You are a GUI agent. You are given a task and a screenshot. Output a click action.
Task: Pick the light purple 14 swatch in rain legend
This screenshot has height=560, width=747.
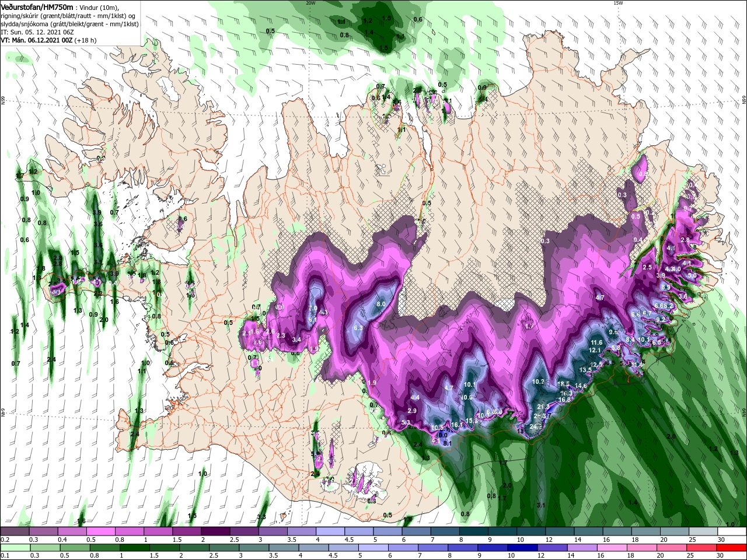point(582,548)
